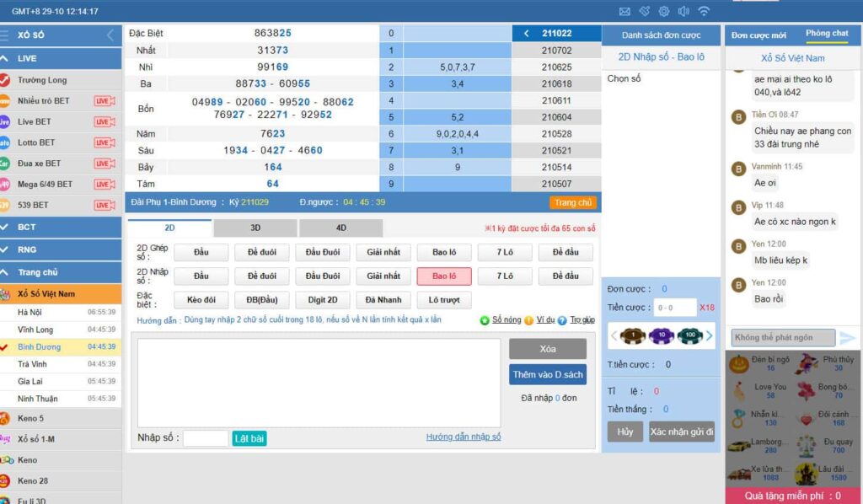Click the send message arrow icon
Screen dimensions: 863x504
pos(847,338)
